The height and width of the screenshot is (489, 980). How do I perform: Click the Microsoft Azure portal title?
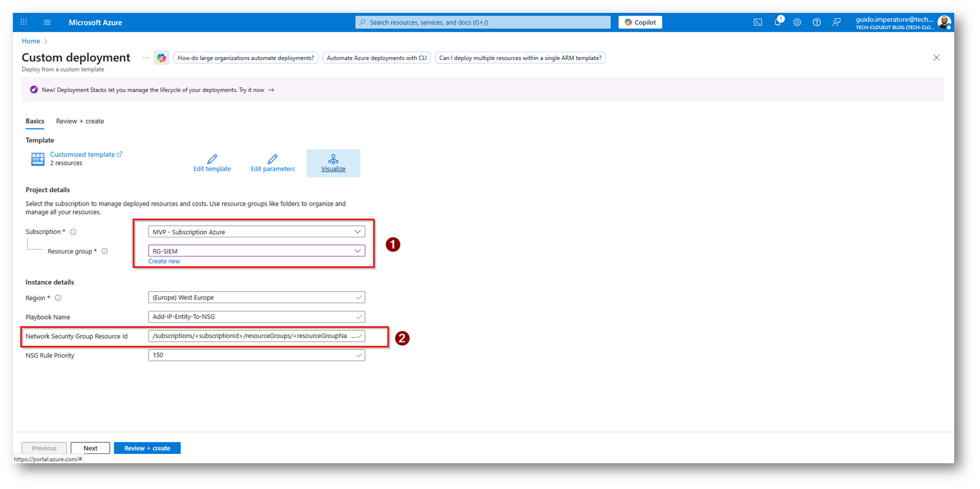click(95, 23)
